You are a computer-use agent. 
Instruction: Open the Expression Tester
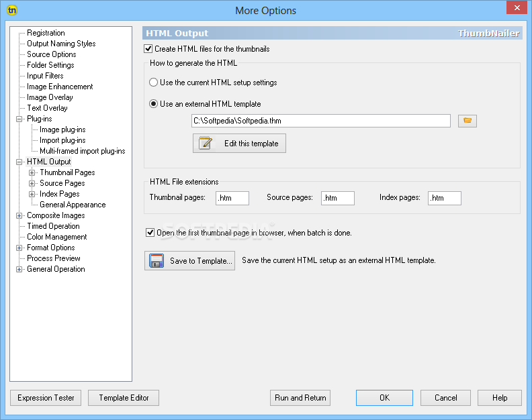(x=46, y=398)
